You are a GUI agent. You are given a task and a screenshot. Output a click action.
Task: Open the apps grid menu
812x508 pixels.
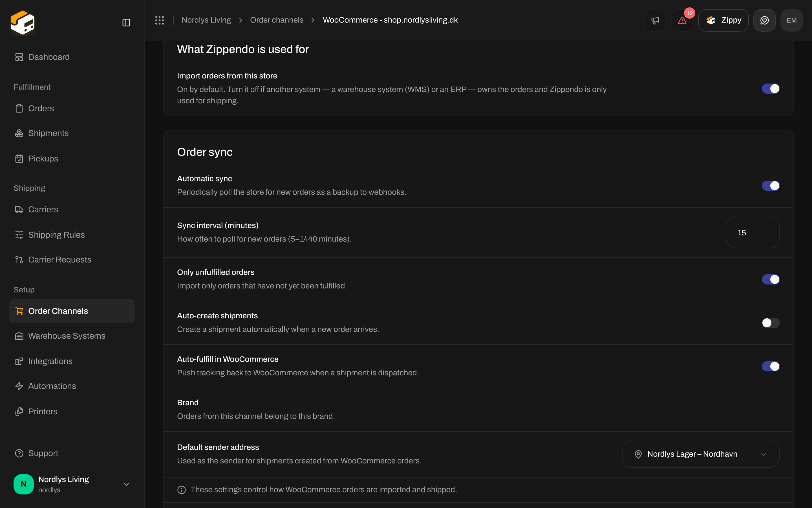[x=159, y=20]
